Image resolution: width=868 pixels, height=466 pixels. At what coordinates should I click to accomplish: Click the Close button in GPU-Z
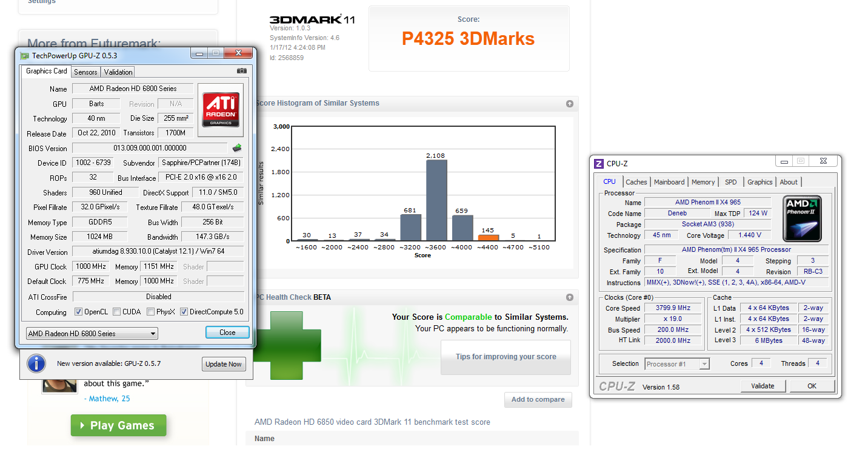pyautogui.click(x=227, y=333)
